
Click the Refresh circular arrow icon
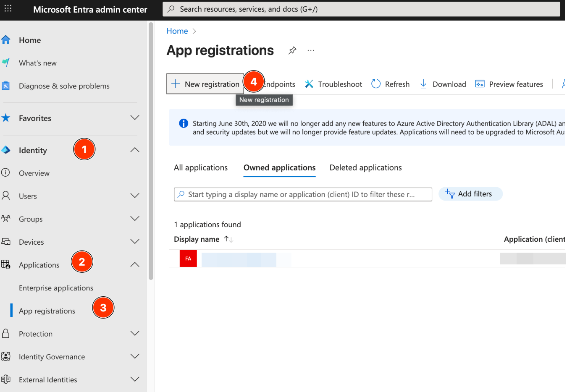pos(376,84)
